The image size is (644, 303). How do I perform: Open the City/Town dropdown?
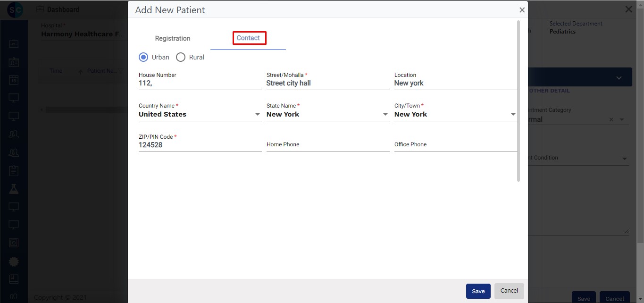click(513, 114)
